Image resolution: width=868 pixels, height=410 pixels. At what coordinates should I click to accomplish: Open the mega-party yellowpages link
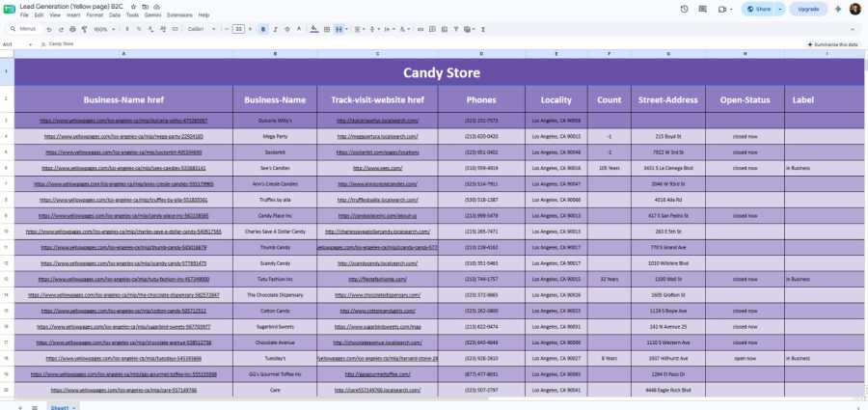click(x=123, y=136)
